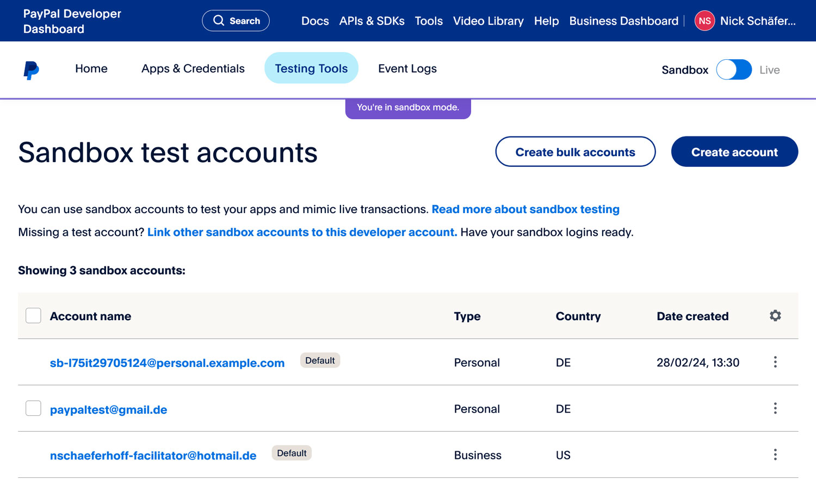Open options menu for nschaeferhoff-facilitator row
Image resolution: width=816 pixels, height=504 pixels.
click(775, 455)
